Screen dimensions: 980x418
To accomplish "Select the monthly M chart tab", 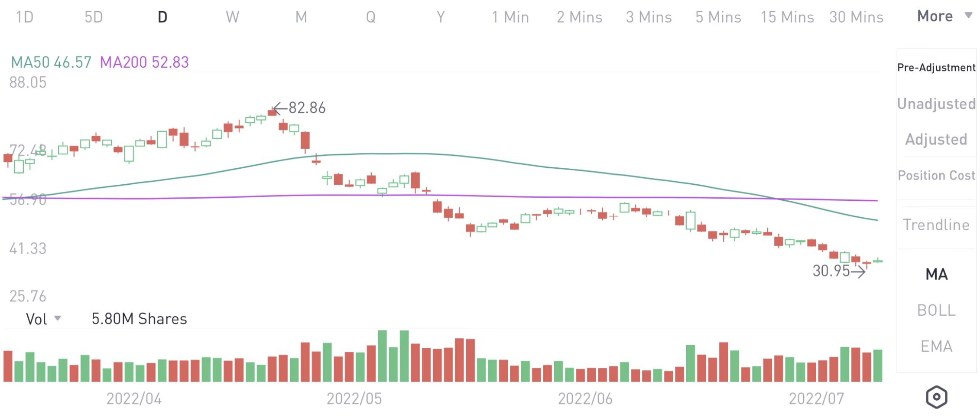I will 301,17.
